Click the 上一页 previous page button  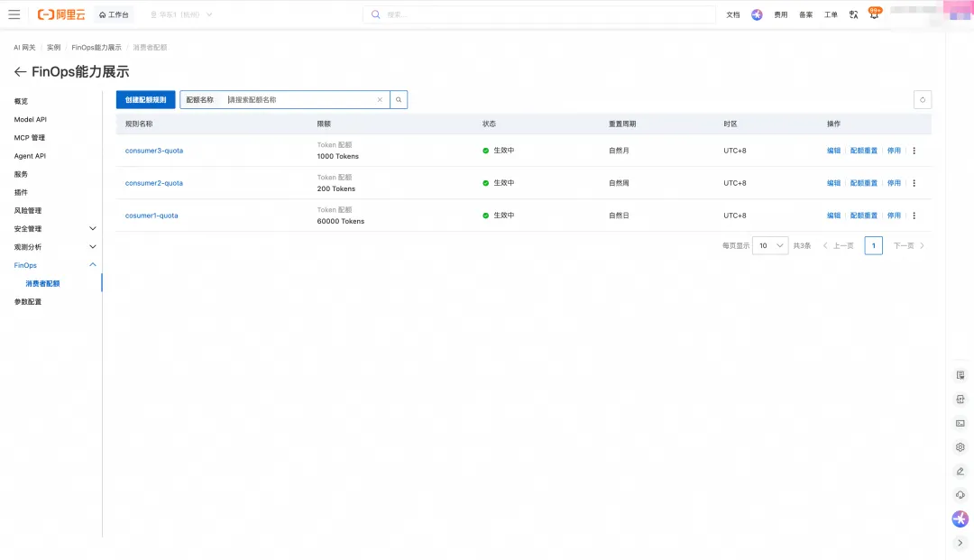[838, 246]
